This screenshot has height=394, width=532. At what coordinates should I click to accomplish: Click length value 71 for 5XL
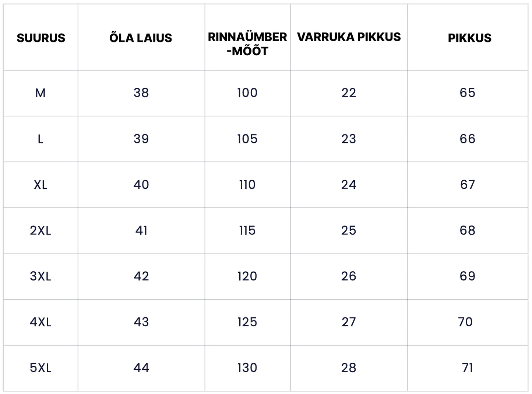[x=468, y=367]
